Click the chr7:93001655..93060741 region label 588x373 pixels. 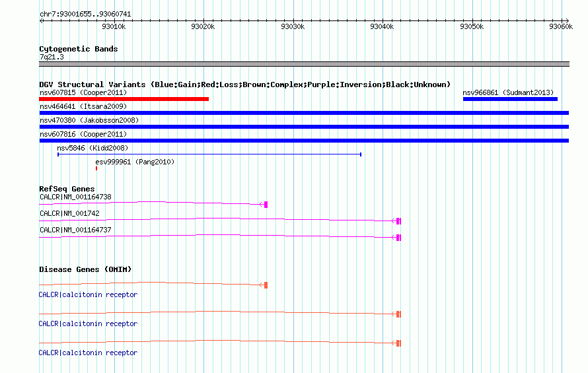pyautogui.click(x=85, y=14)
